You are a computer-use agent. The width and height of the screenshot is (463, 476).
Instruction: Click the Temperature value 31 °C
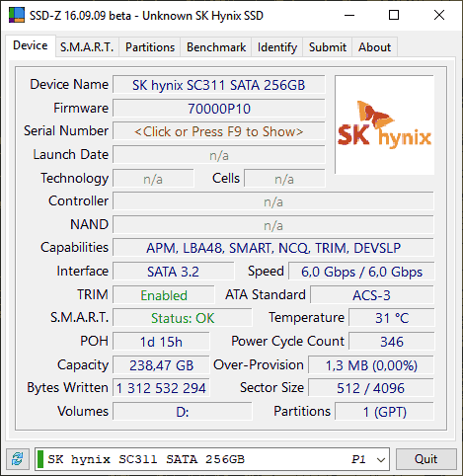coord(392,318)
